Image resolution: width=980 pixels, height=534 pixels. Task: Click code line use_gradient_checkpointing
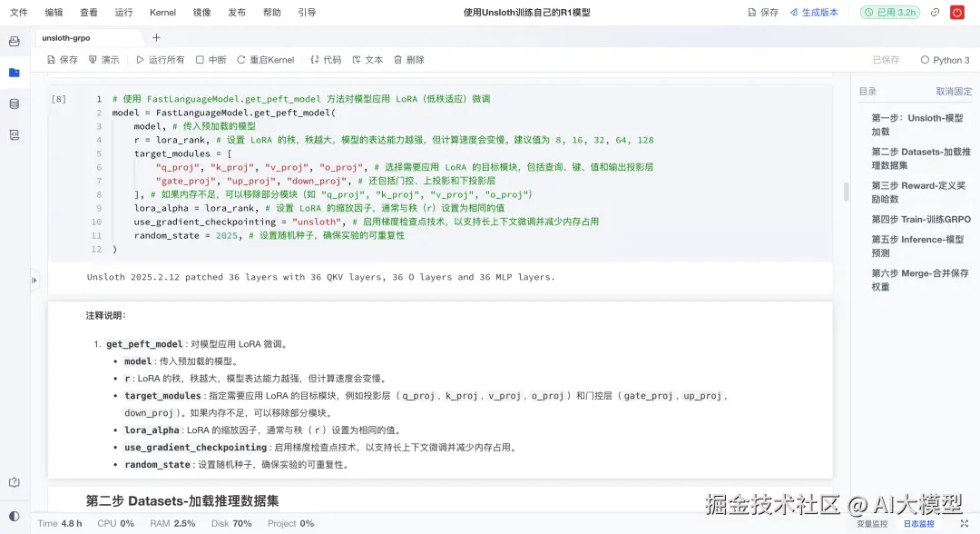[x=367, y=222]
